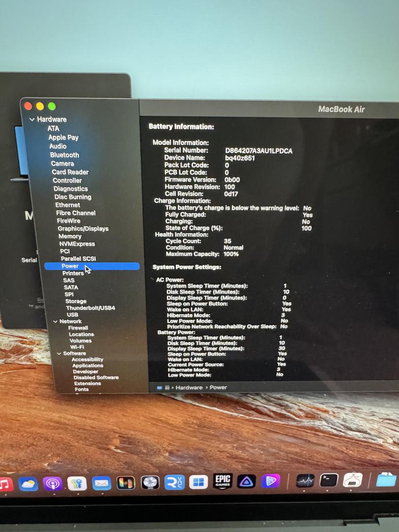The image size is (399, 532).
Task: Open Locations under Network
Action: [81, 334]
